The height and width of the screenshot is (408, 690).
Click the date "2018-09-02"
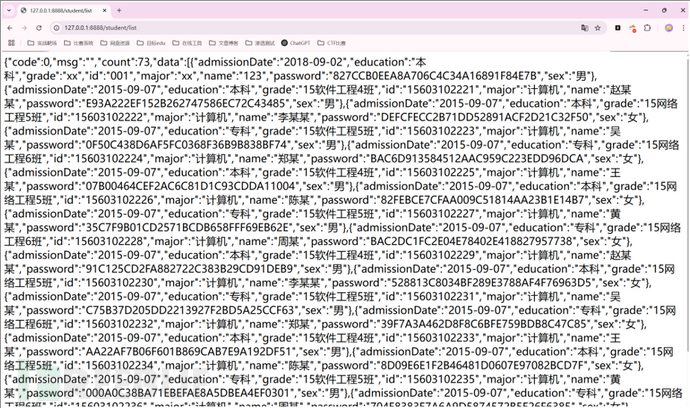pos(314,62)
